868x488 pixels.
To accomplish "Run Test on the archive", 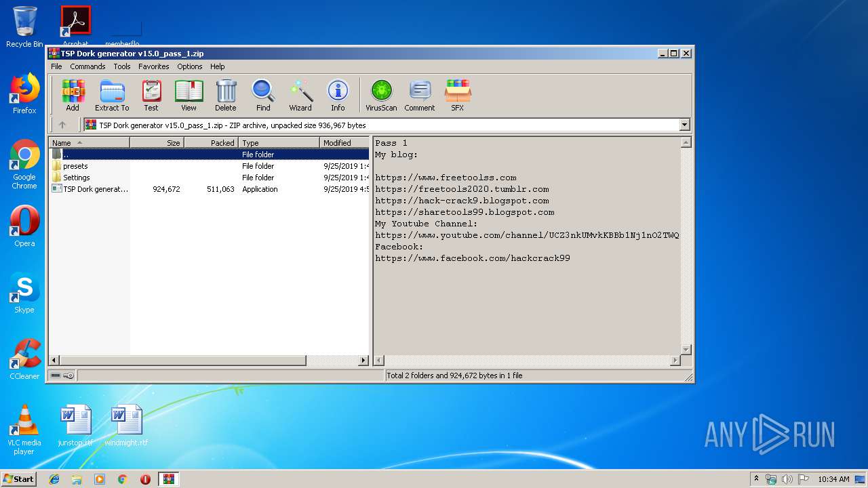I will pyautogui.click(x=151, y=95).
